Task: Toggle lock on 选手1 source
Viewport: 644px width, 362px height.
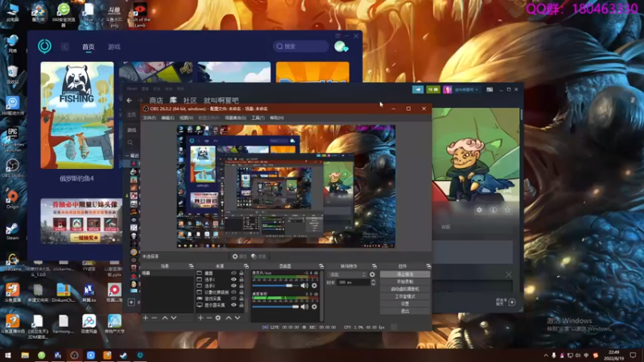Action: pos(242,279)
